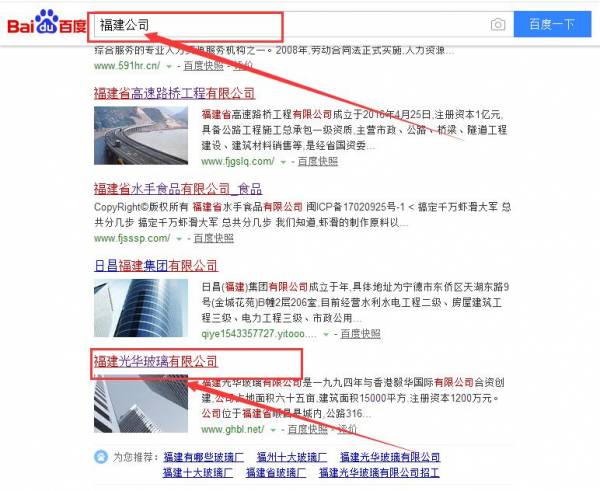Open recommended link 福州十大玻璃厂
The height and width of the screenshot is (491, 600).
point(292,457)
